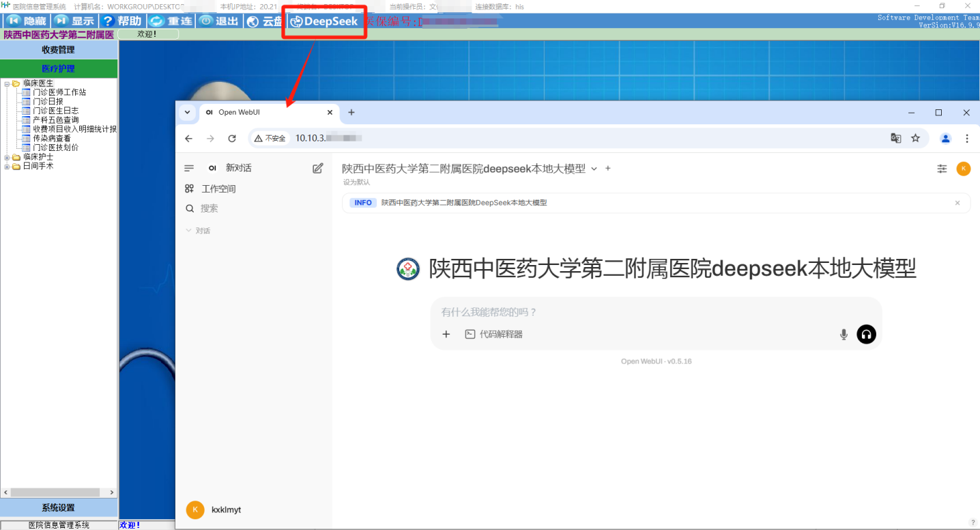Screen dimensions: 980x530
Task: Click the 隐藏 (hide) toolbar button
Action: pos(25,21)
